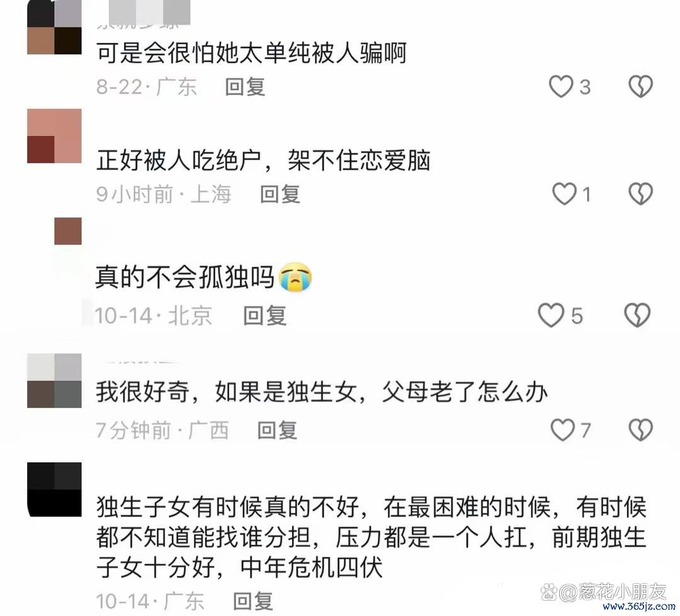The height and width of the screenshot is (616, 680).
Task: Open pink avatar of 吃绝户 commenter
Action: 54,136
